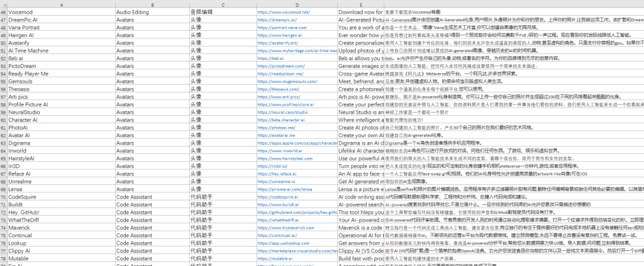This screenshot has width=644, height=266.
Task: Open the myheritage.com ai-time-machine link
Action: coord(297,50)
